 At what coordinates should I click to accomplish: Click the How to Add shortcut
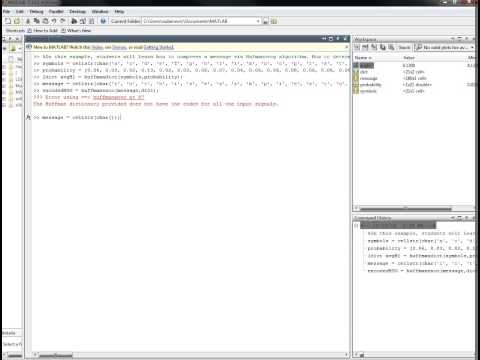tap(43, 30)
